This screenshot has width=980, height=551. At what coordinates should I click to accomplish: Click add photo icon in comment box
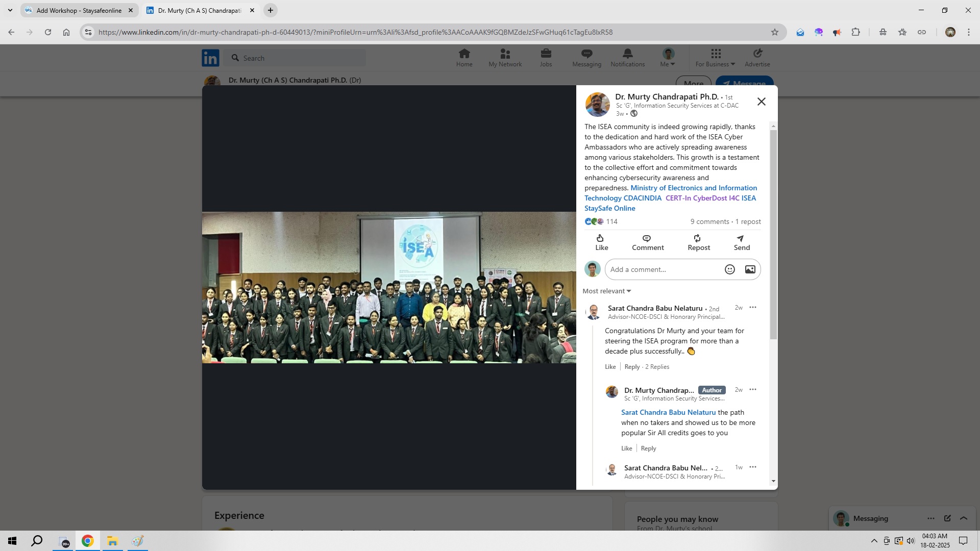[x=750, y=269]
